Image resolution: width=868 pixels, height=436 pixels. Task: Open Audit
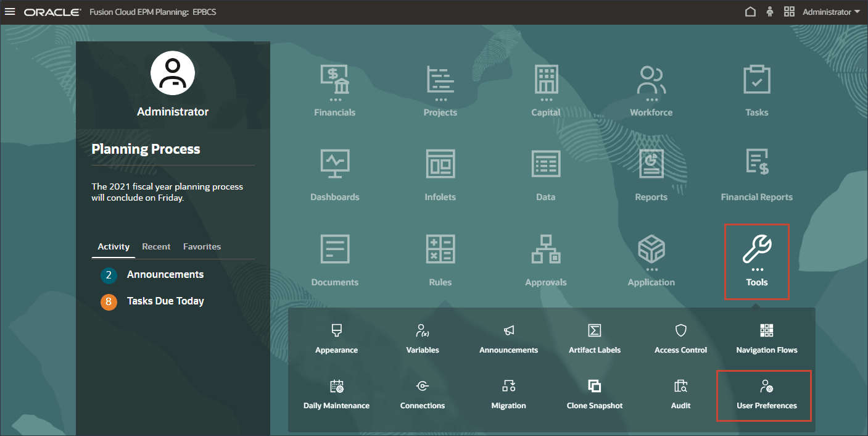[x=681, y=395]
